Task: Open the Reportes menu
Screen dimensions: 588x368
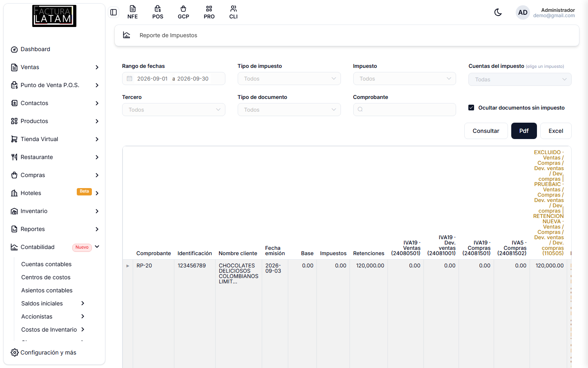Action: pyautogui.click(x=54, y=229)
